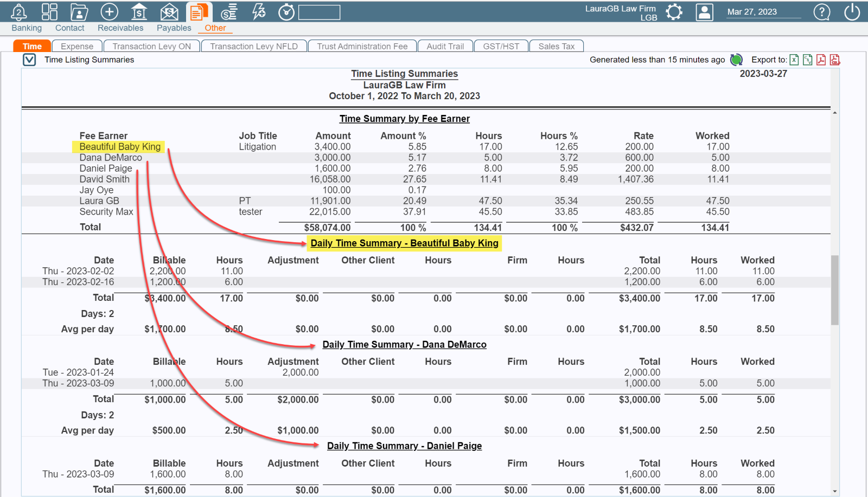
Task: Export report to Excel file icon
Action: 794,60
